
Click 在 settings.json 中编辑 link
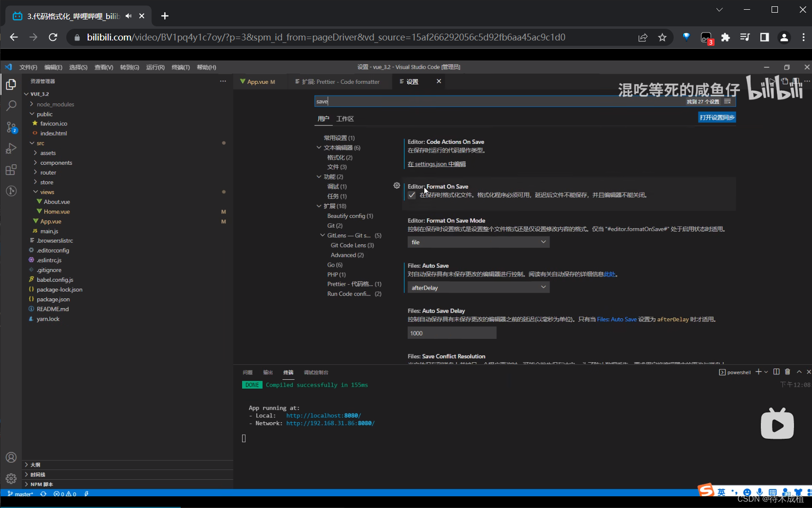(436, 164)
